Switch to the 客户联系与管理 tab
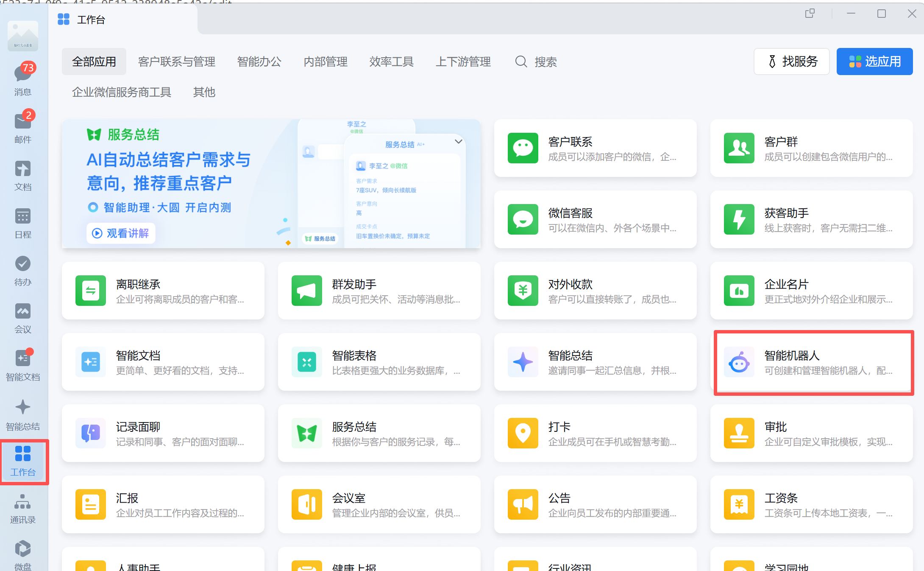924x571 pixels. tap(177, 62)
